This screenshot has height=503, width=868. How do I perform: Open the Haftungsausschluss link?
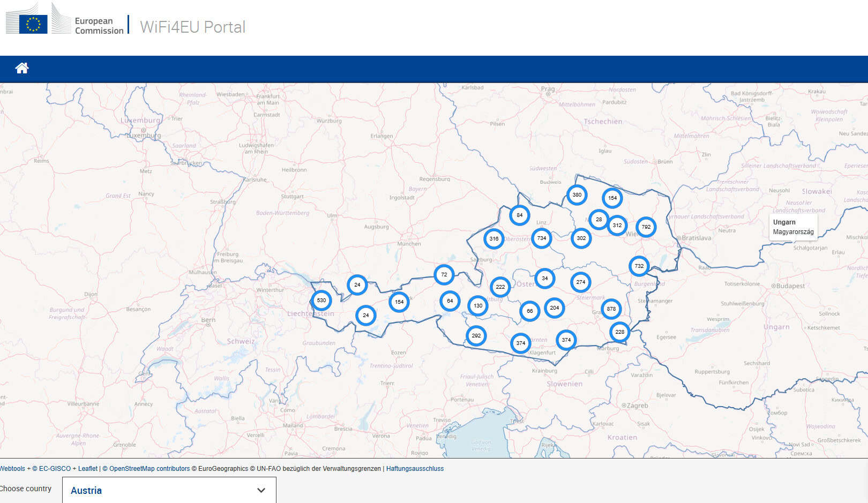tap(414, 468)
